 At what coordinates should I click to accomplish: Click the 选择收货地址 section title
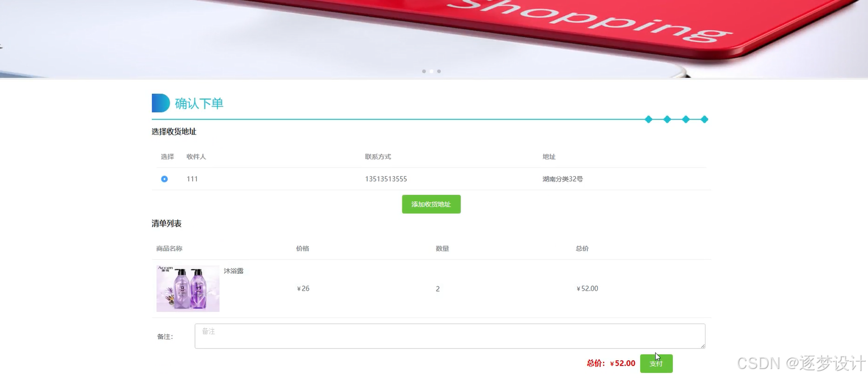(174, 132)
